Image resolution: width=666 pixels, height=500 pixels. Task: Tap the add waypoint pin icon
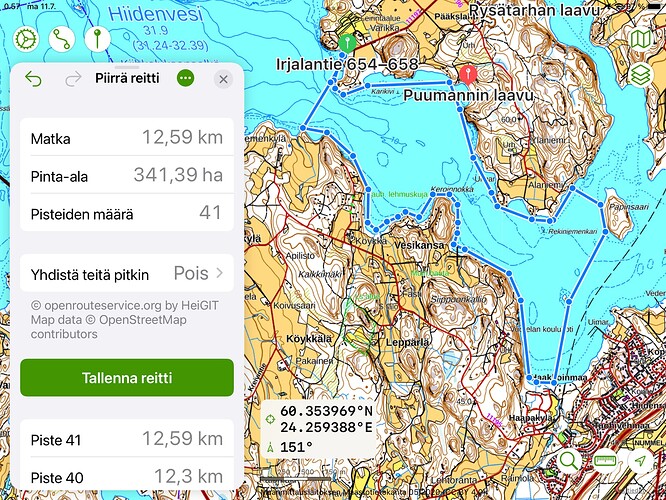pyautogui.click(x=98, y=39)
